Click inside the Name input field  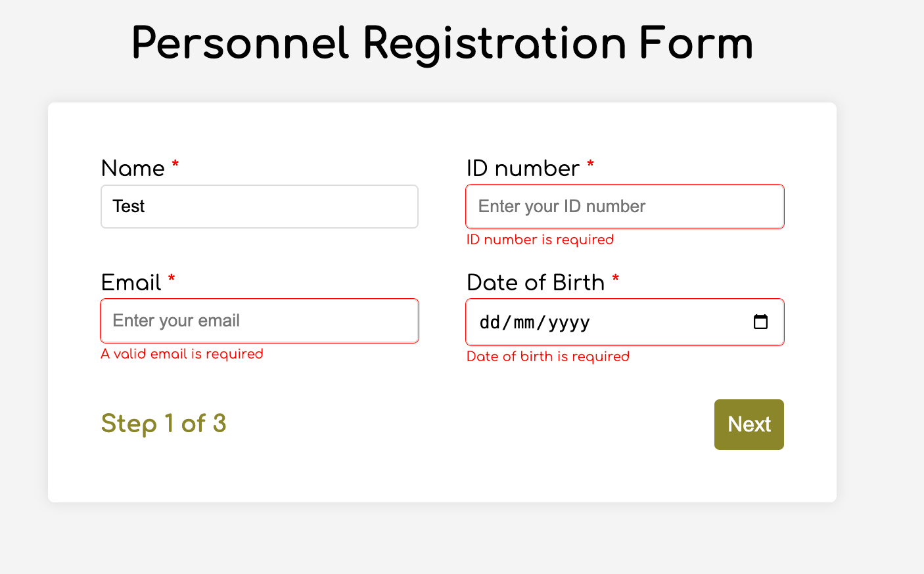(x=259, y=206)
